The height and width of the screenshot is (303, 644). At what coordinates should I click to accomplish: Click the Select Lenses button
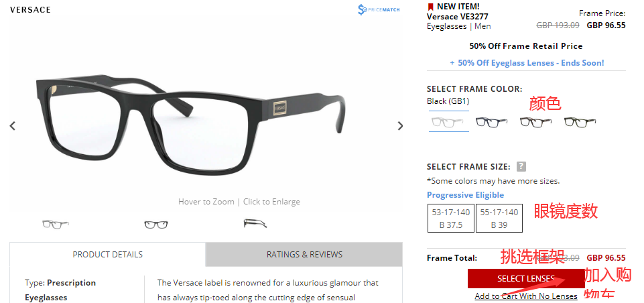click(x=526, y=279)
